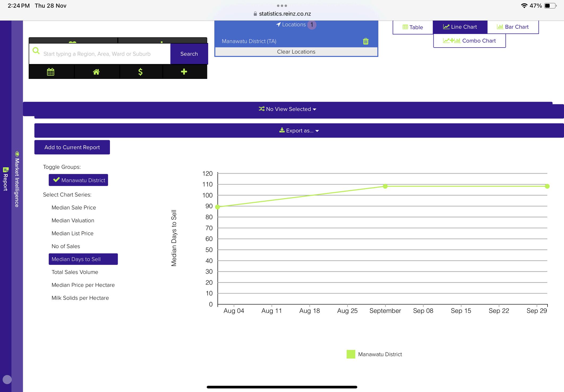
Task: Delete Manawatu District location with trash icon
Action: 366,41
